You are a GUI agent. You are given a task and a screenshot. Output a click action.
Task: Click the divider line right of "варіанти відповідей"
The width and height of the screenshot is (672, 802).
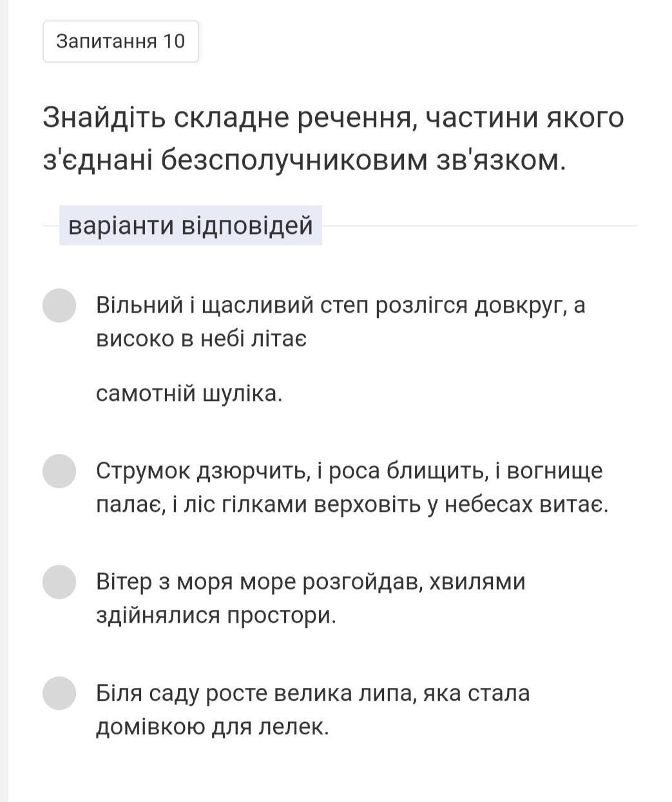click(479, 226)
